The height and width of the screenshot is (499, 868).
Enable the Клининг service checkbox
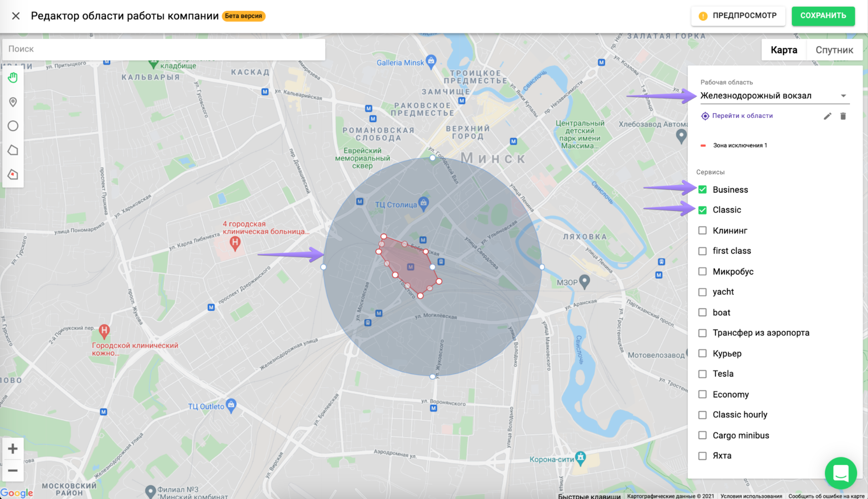coord(702,231)
